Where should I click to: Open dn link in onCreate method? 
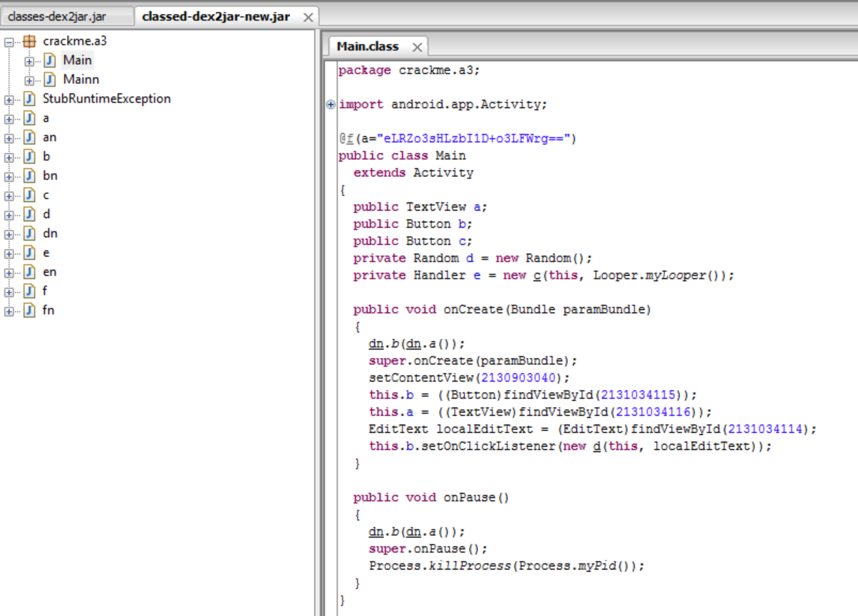(x=376, y=344)
